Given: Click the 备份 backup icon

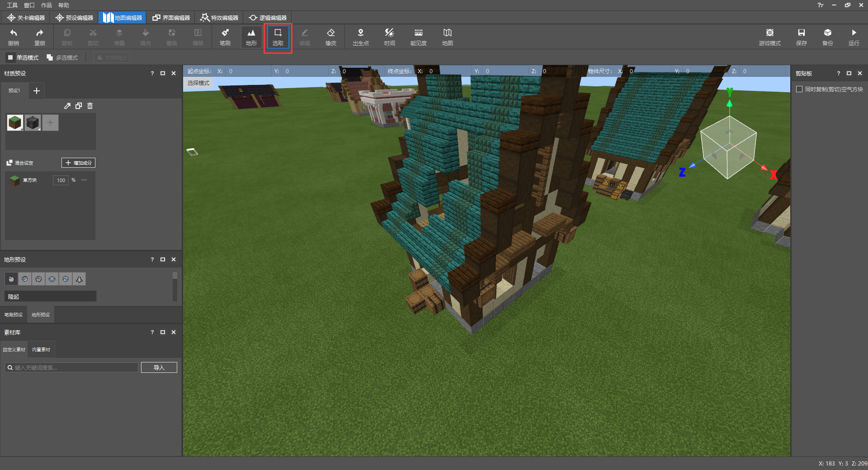Looking at the screenshot, I should tap(828, 37).
